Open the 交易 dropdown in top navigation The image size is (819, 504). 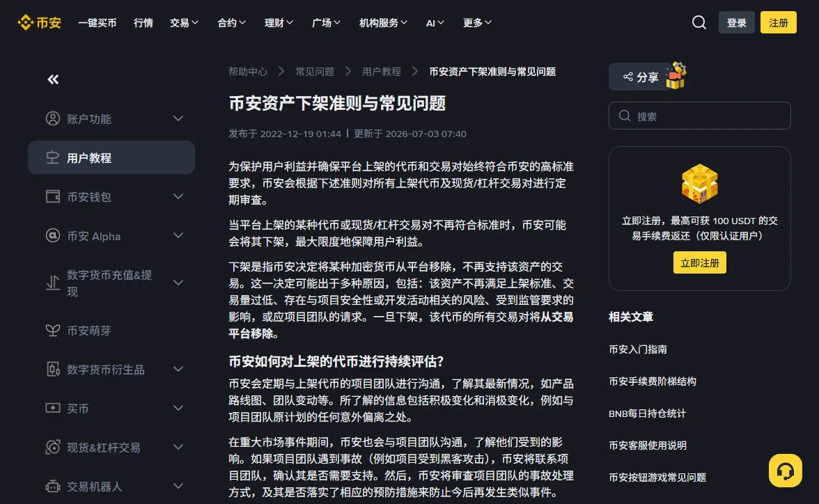point(184,23)
